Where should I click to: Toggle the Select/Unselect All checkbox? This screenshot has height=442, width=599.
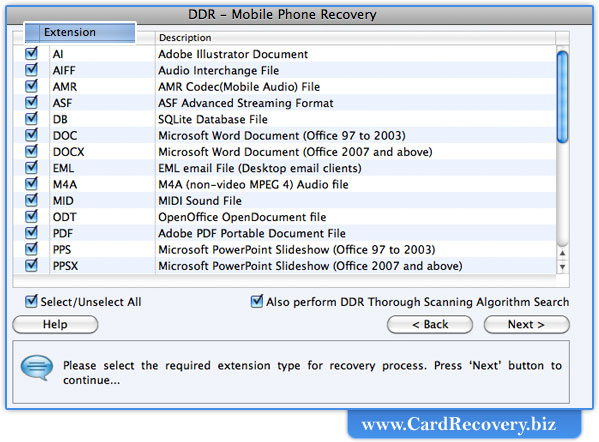pos(31,301)
